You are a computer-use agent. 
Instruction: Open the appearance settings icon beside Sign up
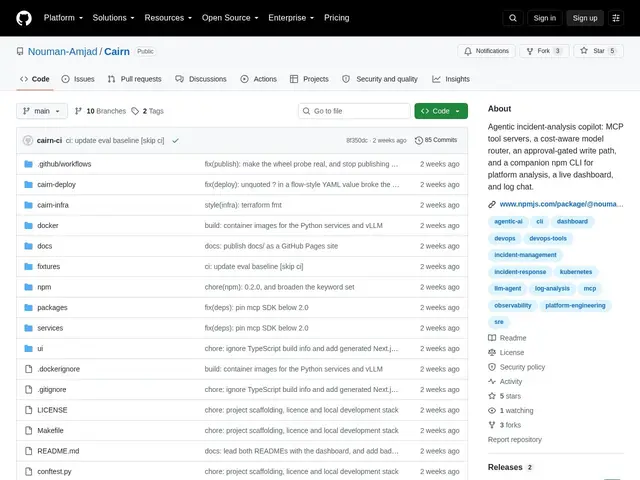click(616, 18)
